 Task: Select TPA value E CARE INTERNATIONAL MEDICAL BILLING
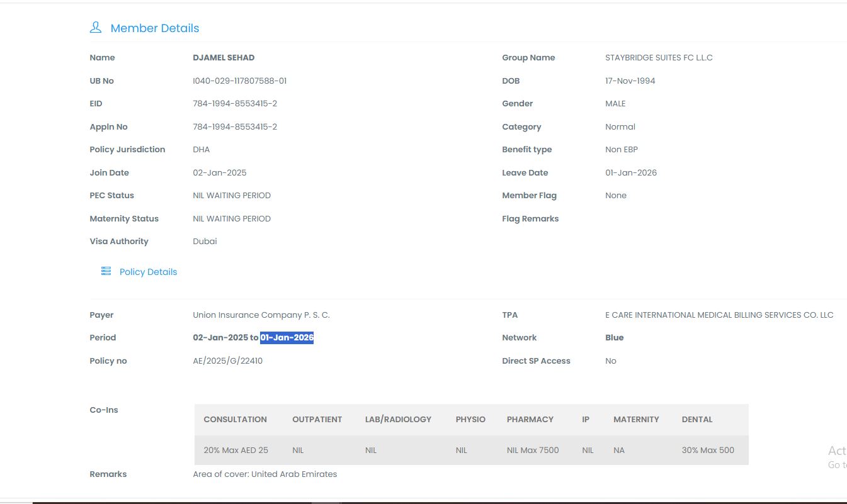pos(719,315)
